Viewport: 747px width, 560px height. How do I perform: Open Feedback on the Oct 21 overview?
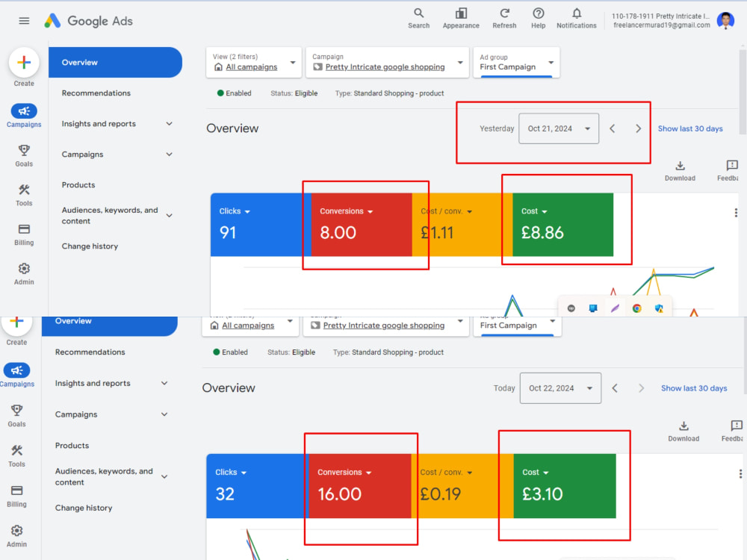[729, 171]
